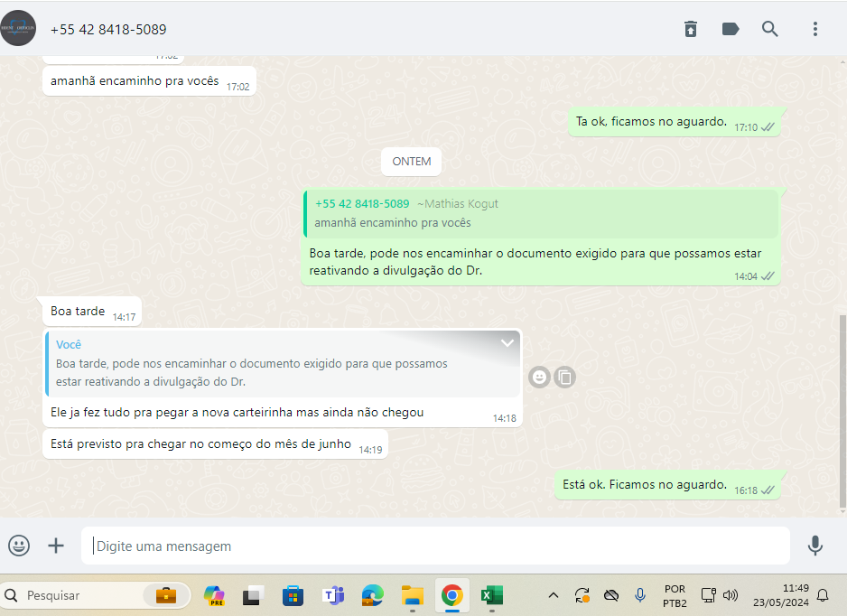Open Microsoft Teams from taskbar
The image size is (847, 616).
[x=333, y=595]
